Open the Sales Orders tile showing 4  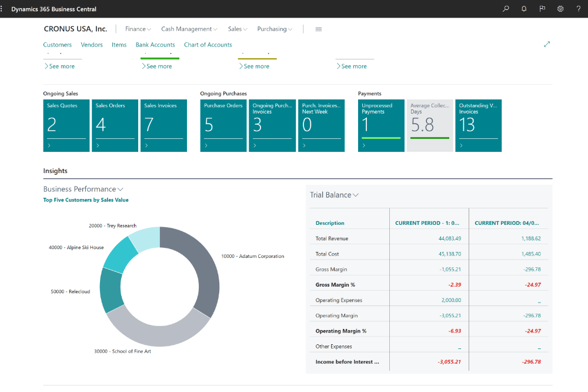tap(115, 125)
